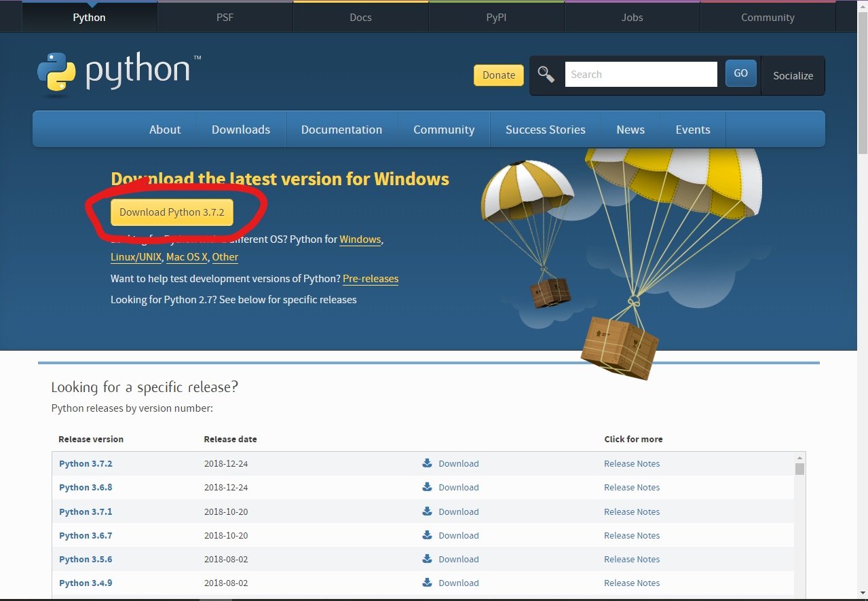Click the 'Looking for a specific release?' heading

[145, 387]
